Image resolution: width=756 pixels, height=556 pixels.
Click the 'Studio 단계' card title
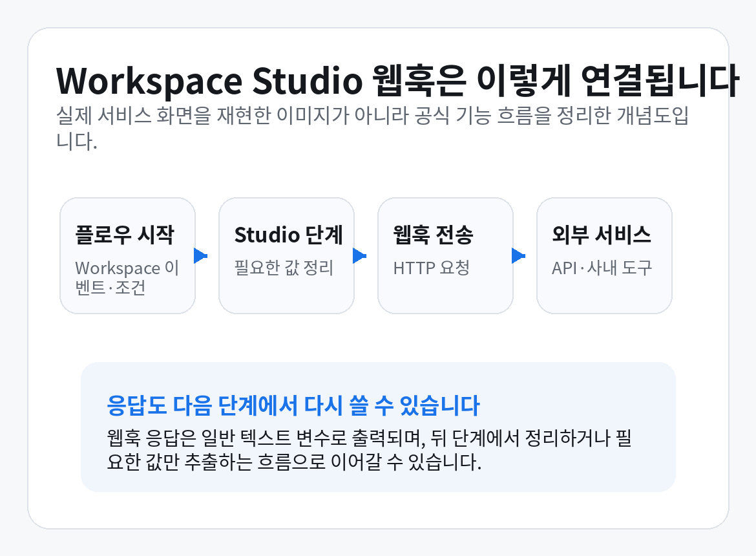pyautogui.click(x=288, y=235)
